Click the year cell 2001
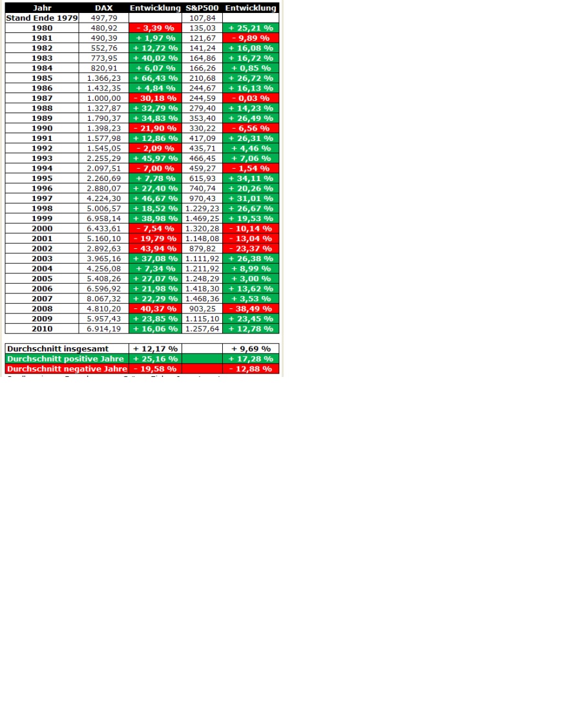Viewport: 575px width, 728px height. coord(42,239)
